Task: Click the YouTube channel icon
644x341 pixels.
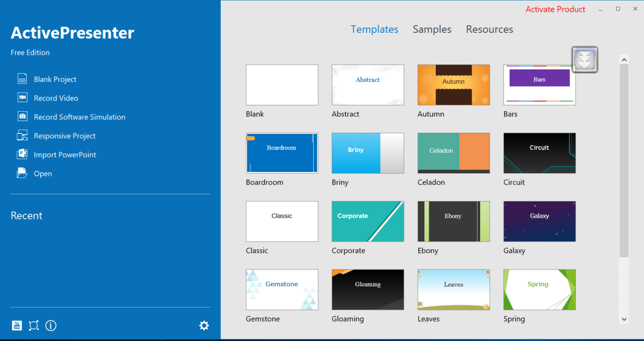Action: [x=17, y=325]
